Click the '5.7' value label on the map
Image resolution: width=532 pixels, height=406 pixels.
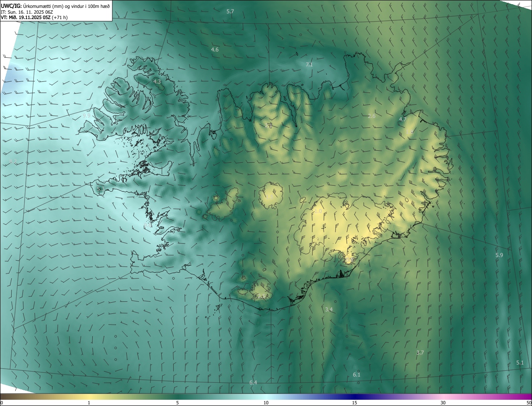coord(230,12)
